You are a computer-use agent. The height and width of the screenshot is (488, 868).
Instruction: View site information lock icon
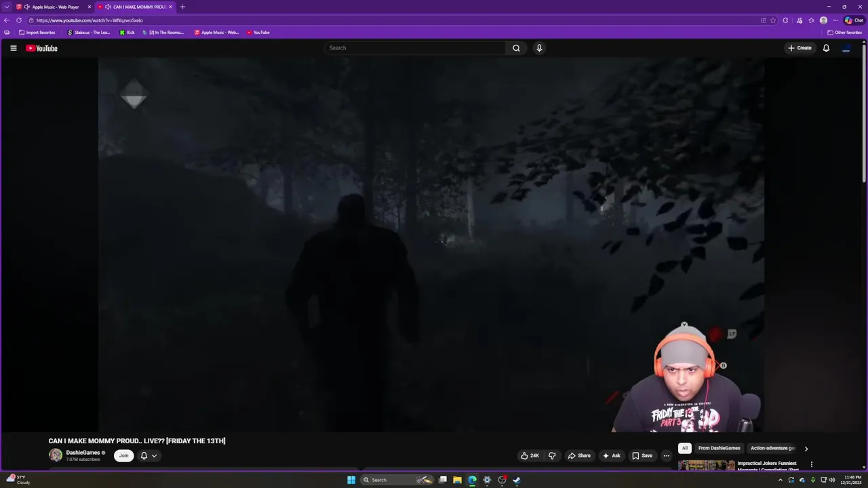(31, 20)
